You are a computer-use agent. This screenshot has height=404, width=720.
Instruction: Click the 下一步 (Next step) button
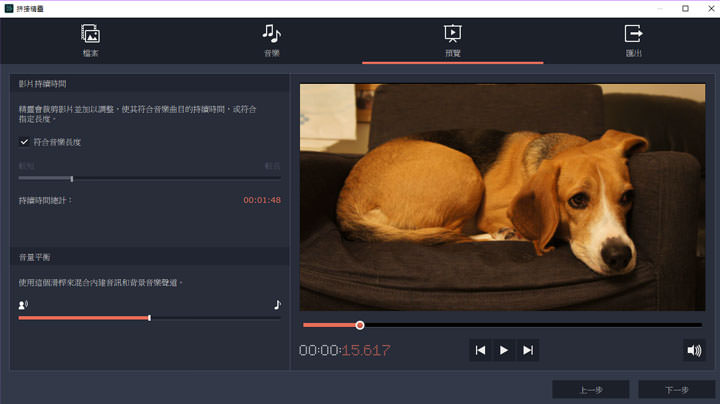point(677,390)
